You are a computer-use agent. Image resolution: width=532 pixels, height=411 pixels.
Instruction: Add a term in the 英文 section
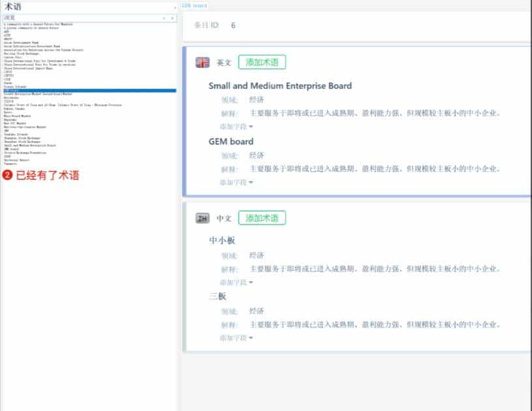click(262, 62)
